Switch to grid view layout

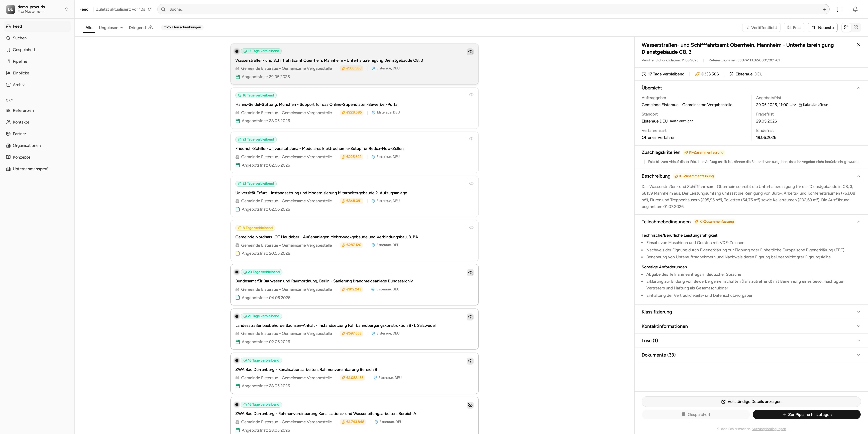coord(855,28)
